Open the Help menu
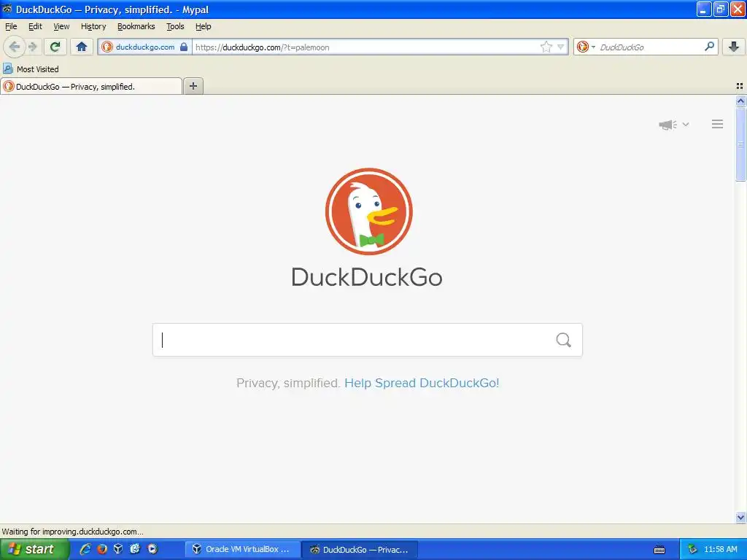747x560 pixels. (204, 26)
